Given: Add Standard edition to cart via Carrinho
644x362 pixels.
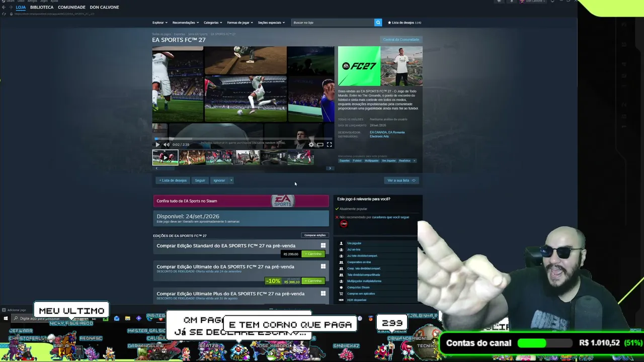Looking at the screenshot, I should tap(313, 254).
